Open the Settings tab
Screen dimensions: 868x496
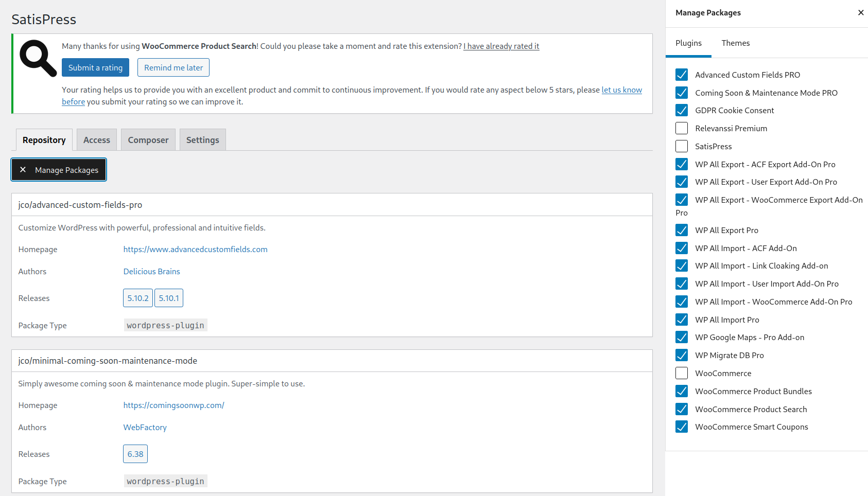[202, 139]
